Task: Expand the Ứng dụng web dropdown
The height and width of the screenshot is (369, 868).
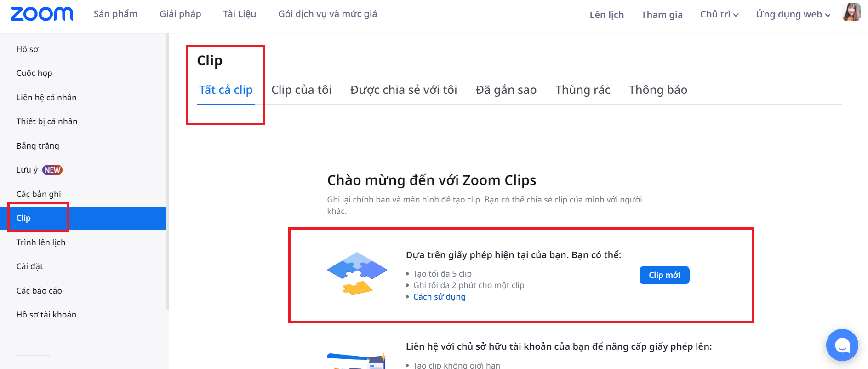Action: point(793,14)
